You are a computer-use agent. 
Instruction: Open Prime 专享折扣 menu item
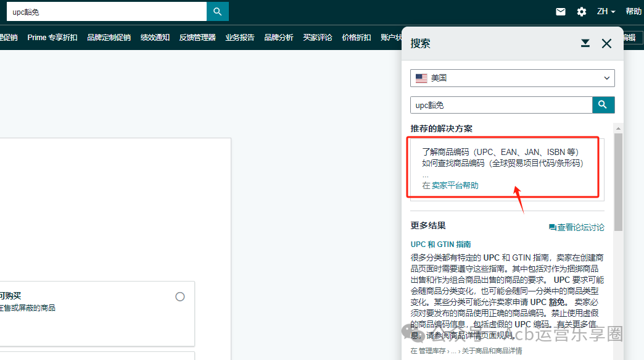click(52, 38)
